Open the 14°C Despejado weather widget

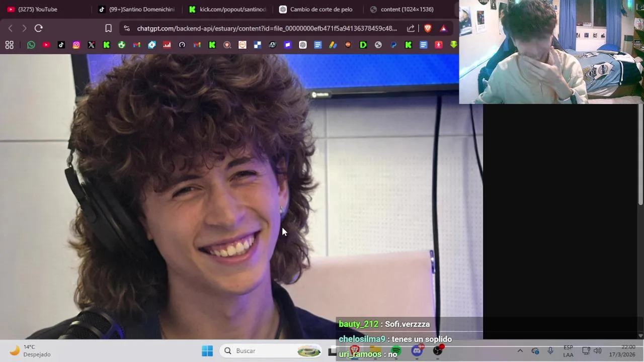pyautogui.click(x=31, y=350)
